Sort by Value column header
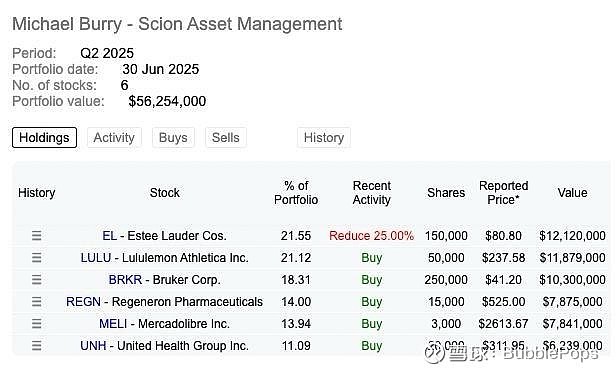 (572, 192)
